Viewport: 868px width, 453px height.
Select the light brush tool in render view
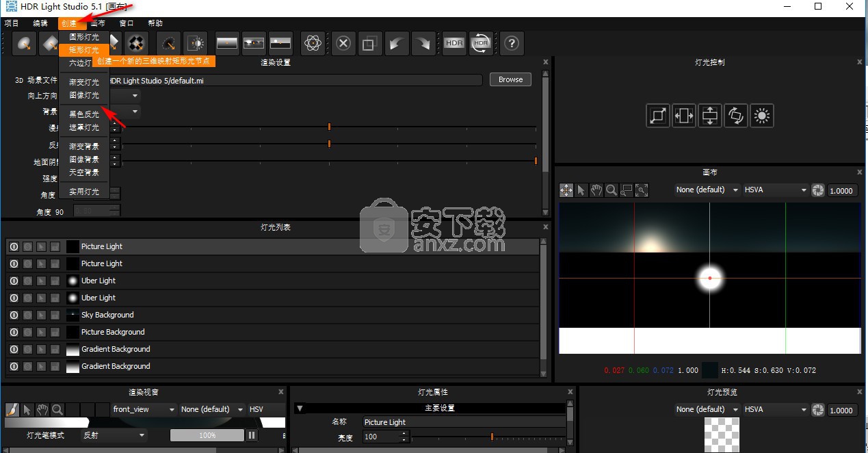click(x=12, y=409)
